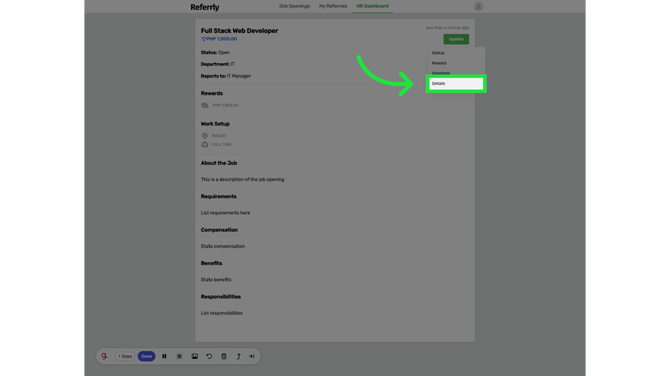Click the collapse-to-side arrow icon

pyautogui.click(x=252, y=356)
